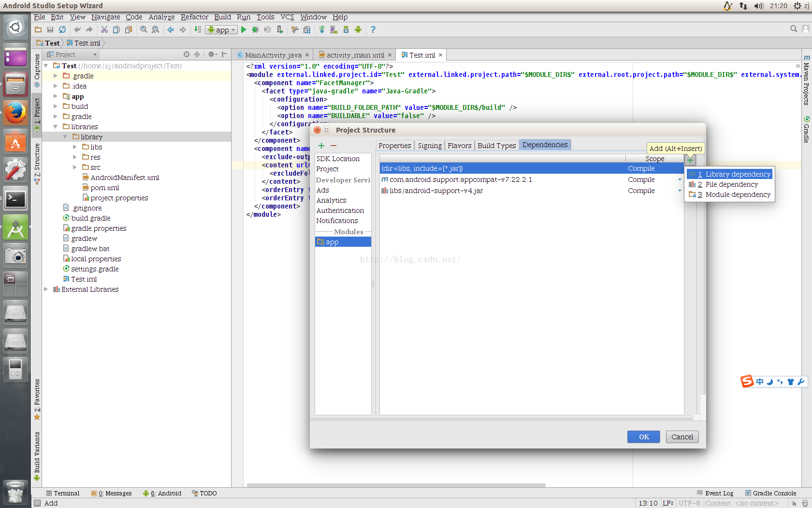Switch to activity_main.xml editor tab

[x=355, y=55]
